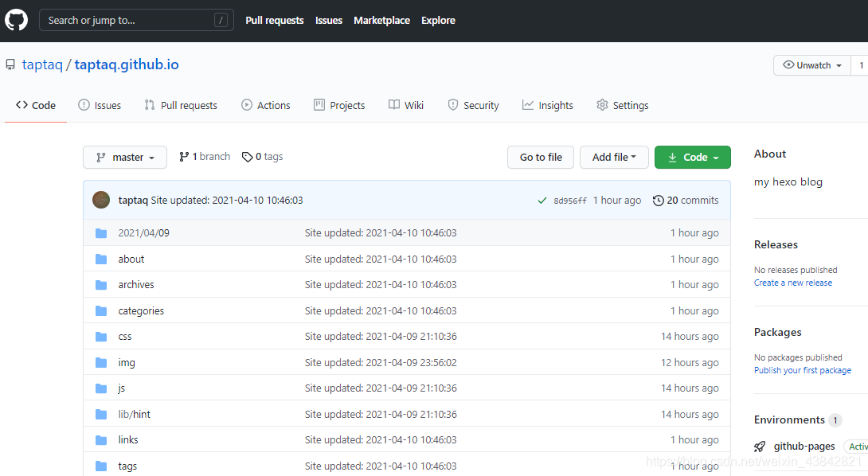Open the 2021/04/09 folder
Viewport: 868px width, 476px height.
click(x=144, y=233)
